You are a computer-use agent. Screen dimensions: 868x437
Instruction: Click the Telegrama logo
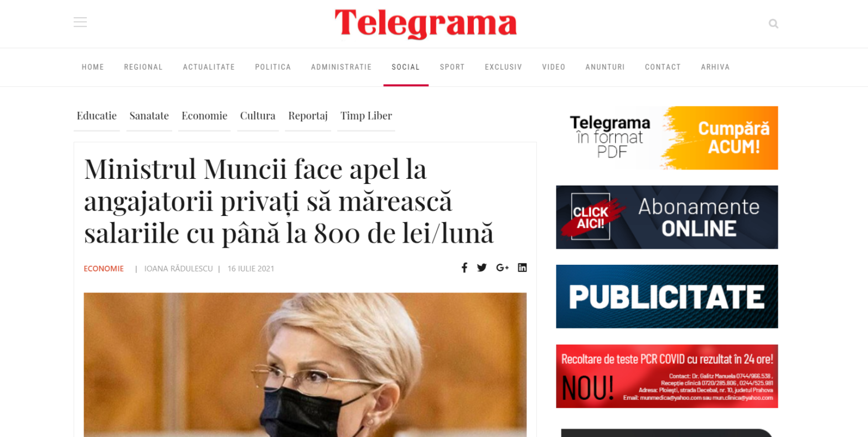click(425, 24)
